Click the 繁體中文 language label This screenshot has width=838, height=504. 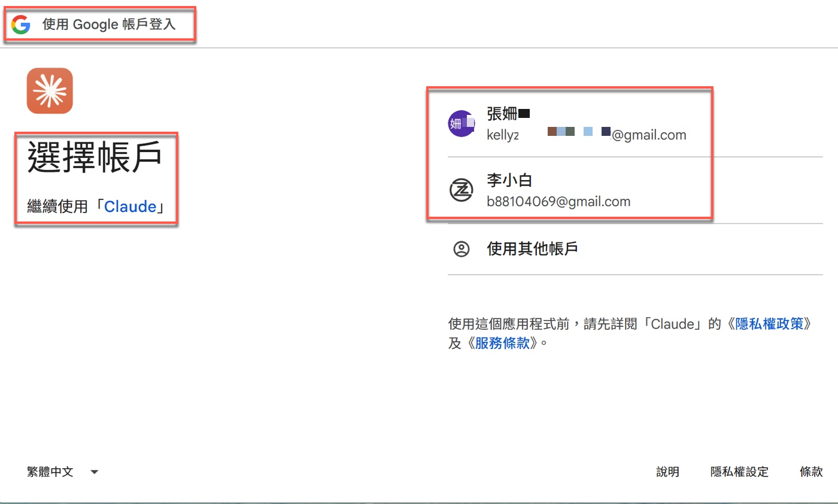pos(50,472)
